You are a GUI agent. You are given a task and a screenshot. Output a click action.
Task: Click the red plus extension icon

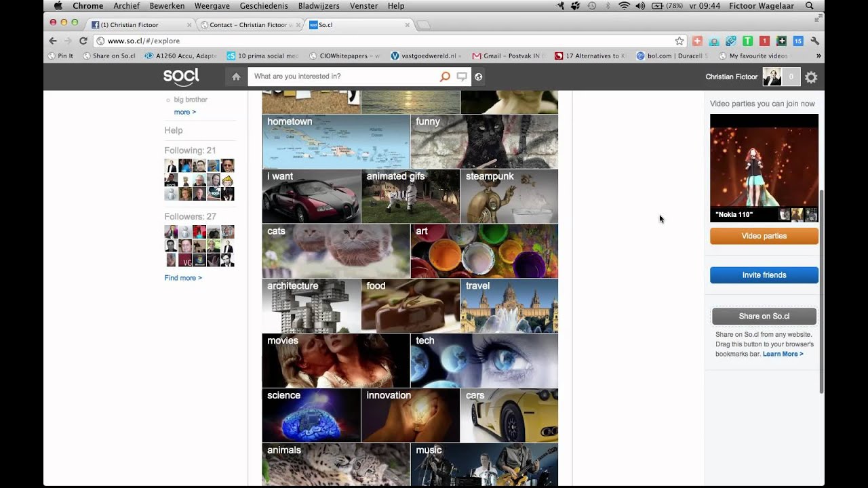[696, 41]
